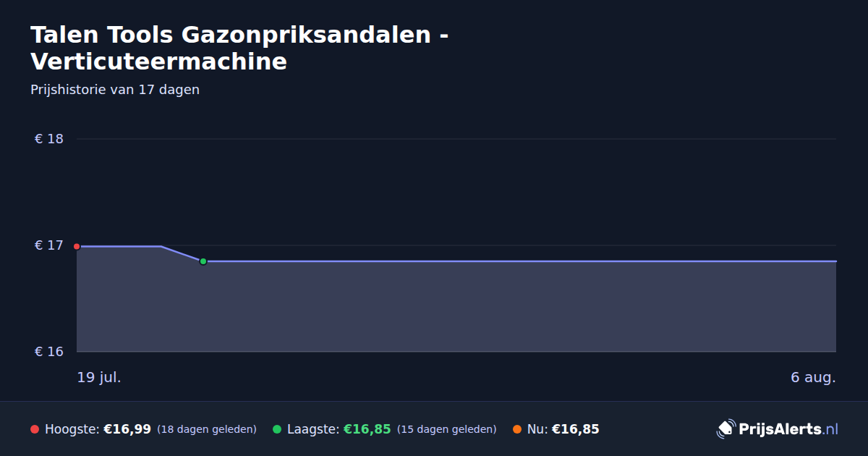Click the PrijsAlerts price tag logo icon
The width and height of the screenshot is (868, 456).
726,428
